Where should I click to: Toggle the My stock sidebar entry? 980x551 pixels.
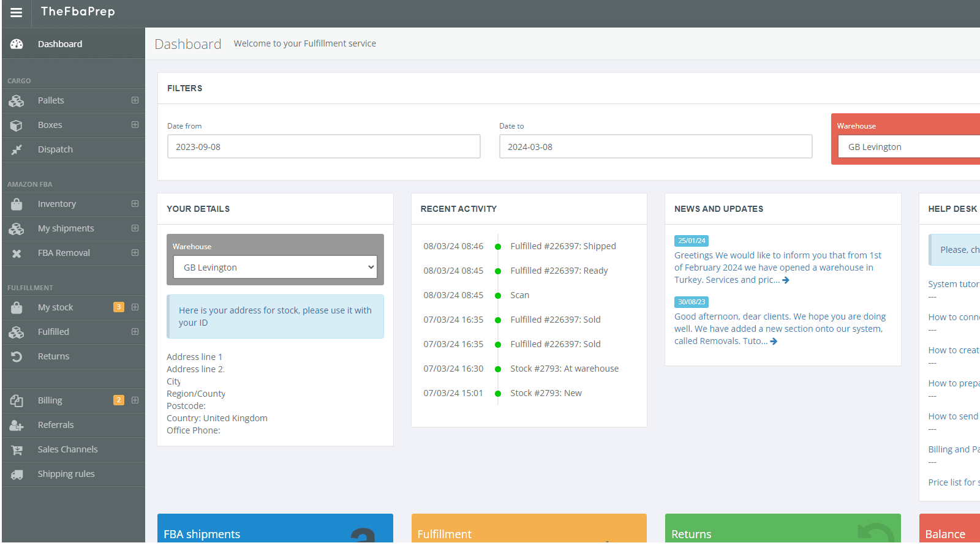[x=55, y=307]
